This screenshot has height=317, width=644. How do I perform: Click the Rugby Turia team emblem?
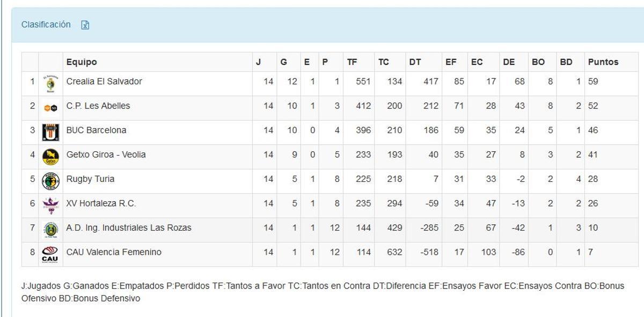coord(50,179)
